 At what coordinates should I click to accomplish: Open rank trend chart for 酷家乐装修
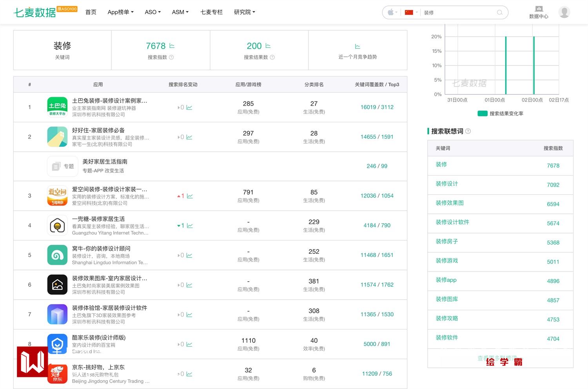coord(189,344)
